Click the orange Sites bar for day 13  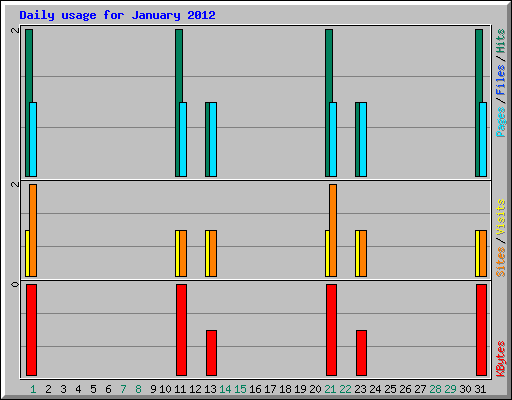point(213,253)
